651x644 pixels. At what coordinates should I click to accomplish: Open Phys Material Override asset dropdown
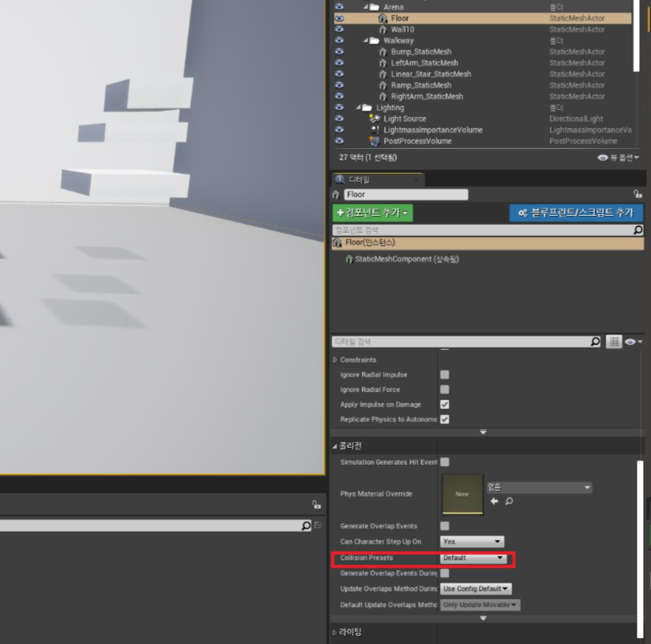pos(539,488)
